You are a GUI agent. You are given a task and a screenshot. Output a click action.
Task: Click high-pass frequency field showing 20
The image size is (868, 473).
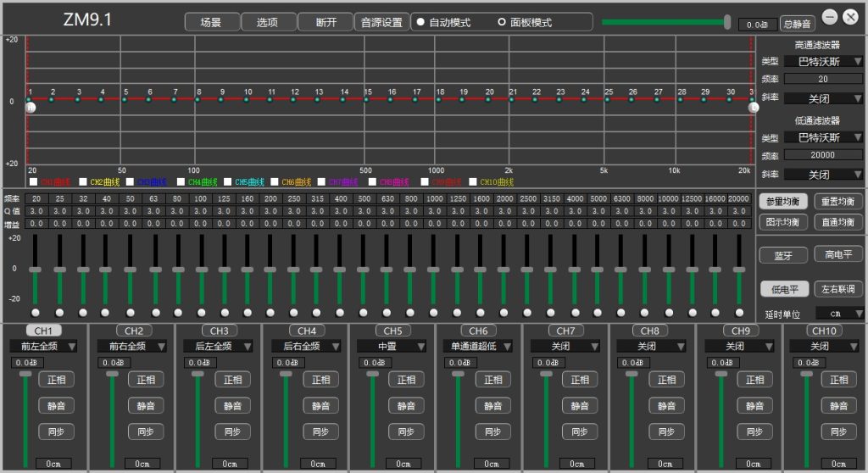tap(823, 79)
